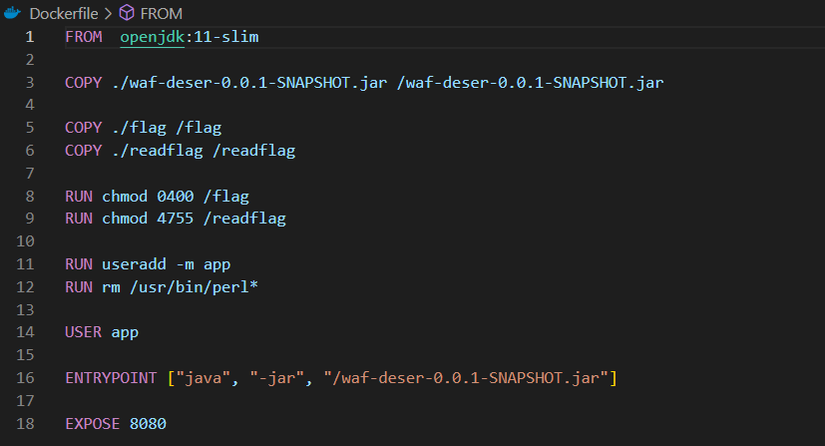
Task: Click source path ./waf-deser-0.0.1-SNAPSHOT.jar
Action: (249, 83)
